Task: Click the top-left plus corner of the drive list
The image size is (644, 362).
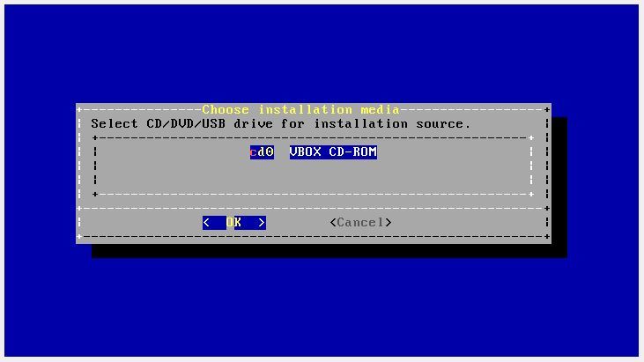Action: coord(95,138)
